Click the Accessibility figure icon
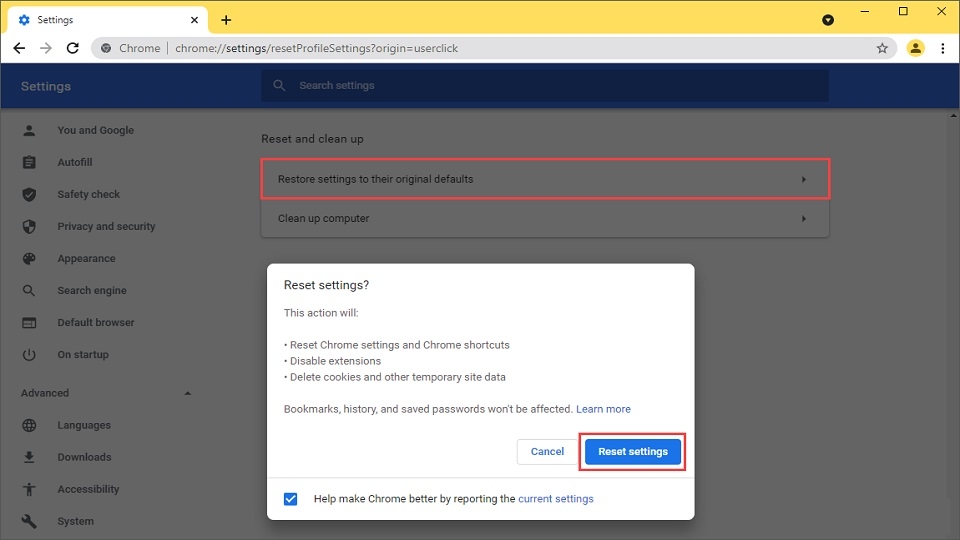The width and height of the screenshot is (960, 540). pos(29,489)
